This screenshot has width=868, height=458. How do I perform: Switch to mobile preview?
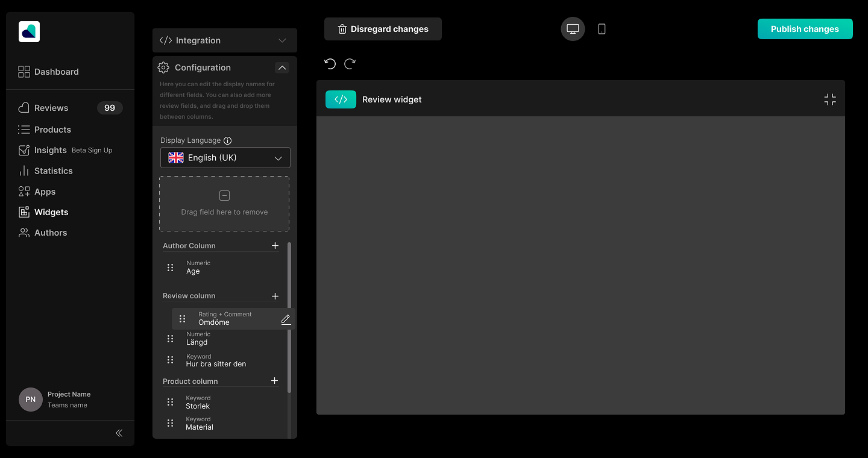pyautogui.click(x=602, y=29)
